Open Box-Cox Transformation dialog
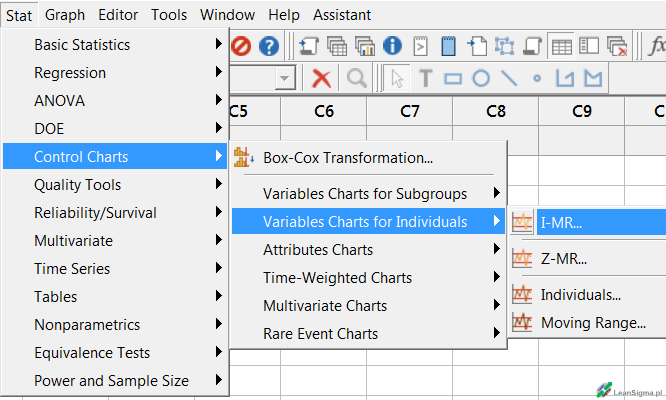 tap(347, 157)
